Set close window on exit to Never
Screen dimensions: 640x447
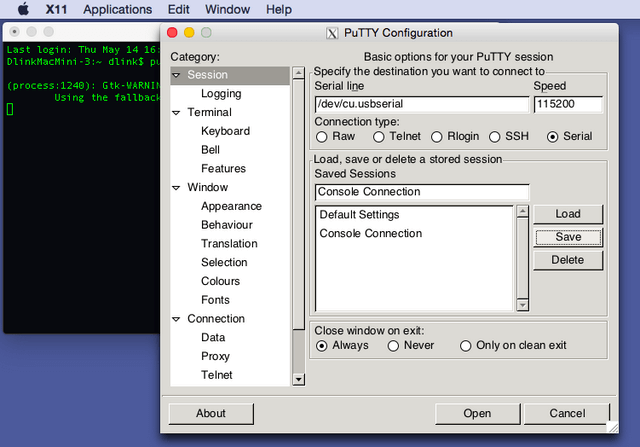click(x=393, y=346)
